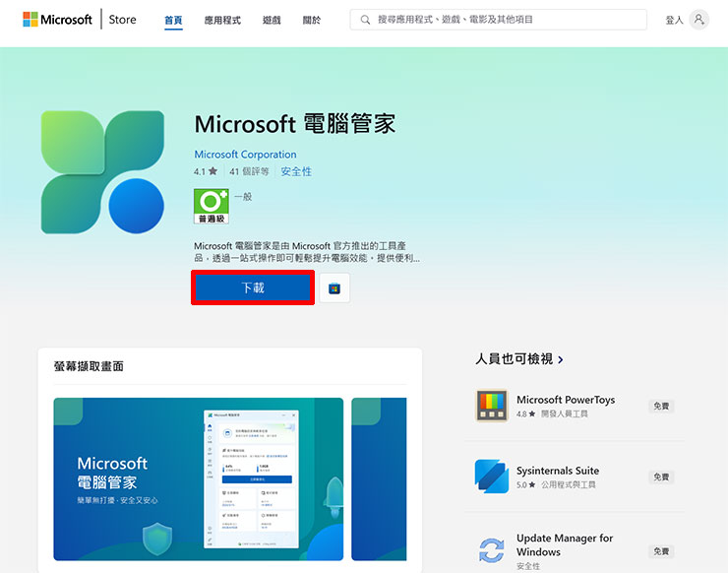
Task: Open the Microsoft Corporation publisher link
Action: 245,155
